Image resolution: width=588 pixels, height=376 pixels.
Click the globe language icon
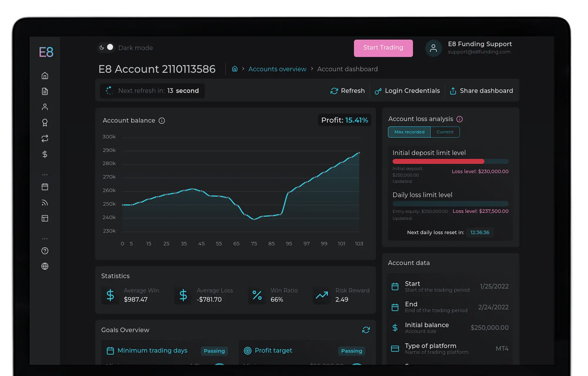[x=45, y=266]
